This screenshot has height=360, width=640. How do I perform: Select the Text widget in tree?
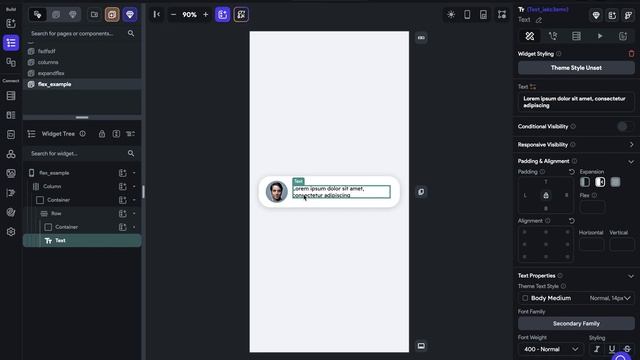click(82, 240)
